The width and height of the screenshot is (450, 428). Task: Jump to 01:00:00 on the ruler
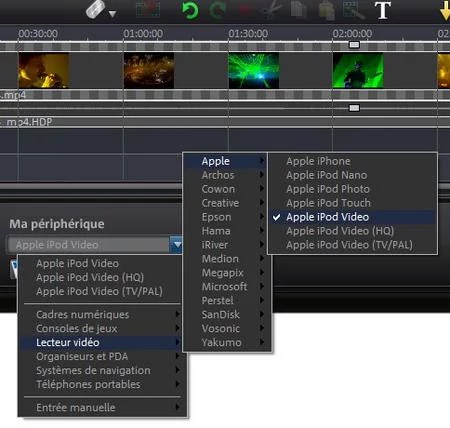(143, 33)
